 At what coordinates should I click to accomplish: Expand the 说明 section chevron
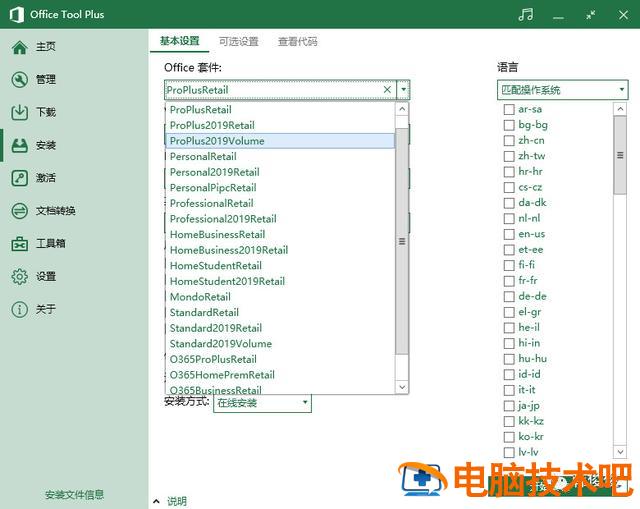point(156,501)
